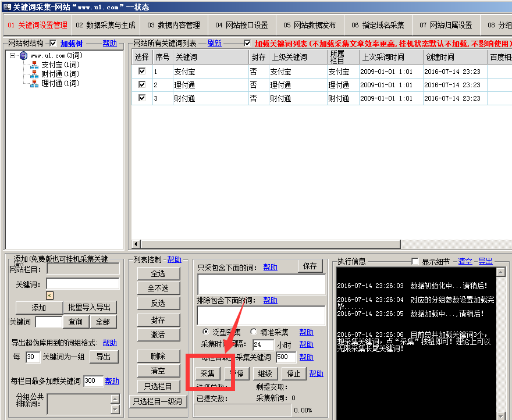Click the 查询 button
This screenshot has height=420, width=512.
point(76,322)
